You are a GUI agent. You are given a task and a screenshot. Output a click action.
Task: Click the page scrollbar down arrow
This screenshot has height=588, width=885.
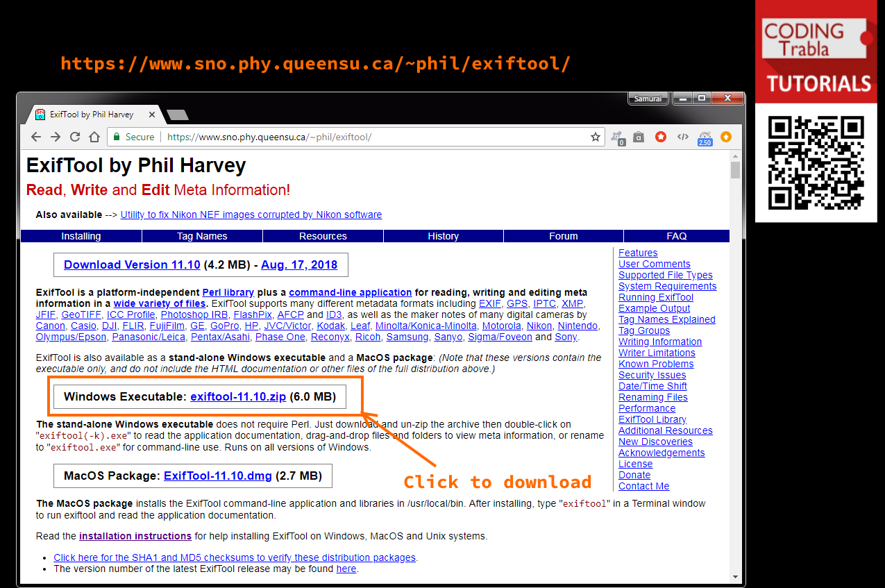[736, 576]
